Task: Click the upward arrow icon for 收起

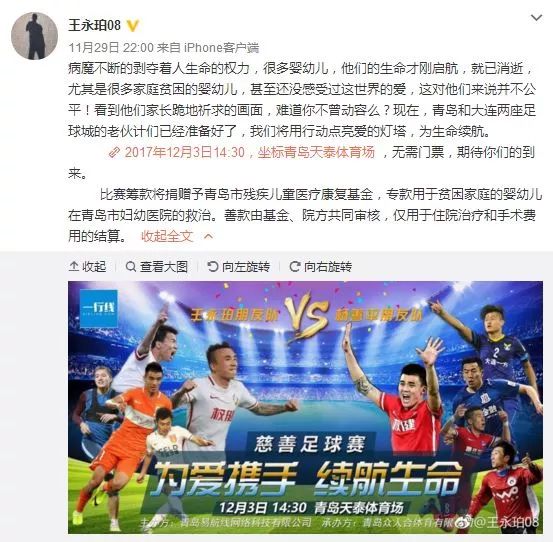Action: pos(74,267)
